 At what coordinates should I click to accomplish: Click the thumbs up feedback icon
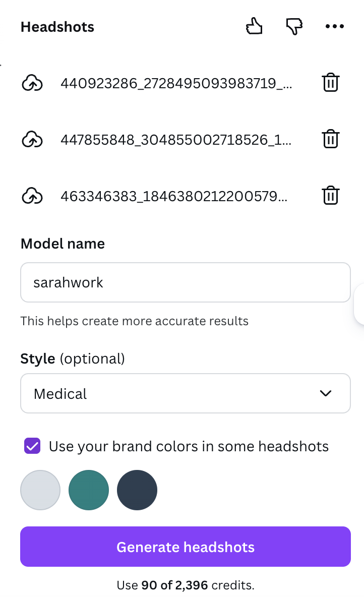tap(254, 26)
